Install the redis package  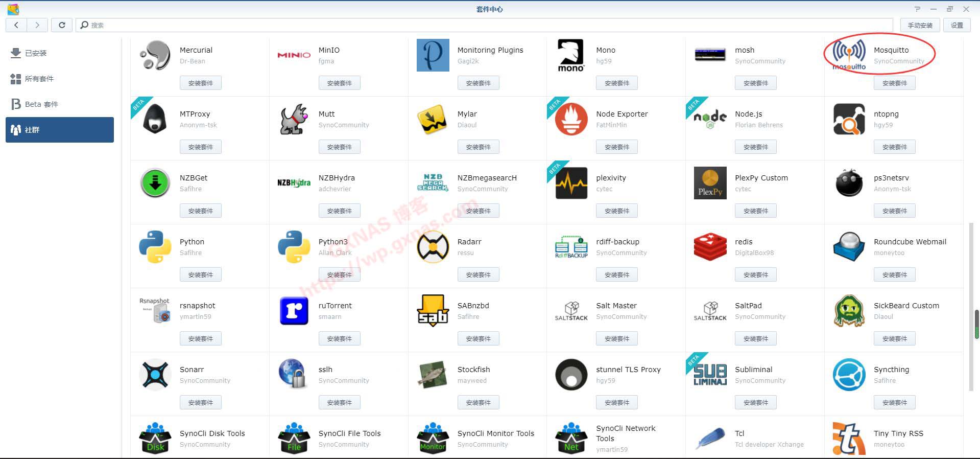(x=756, y=275)
